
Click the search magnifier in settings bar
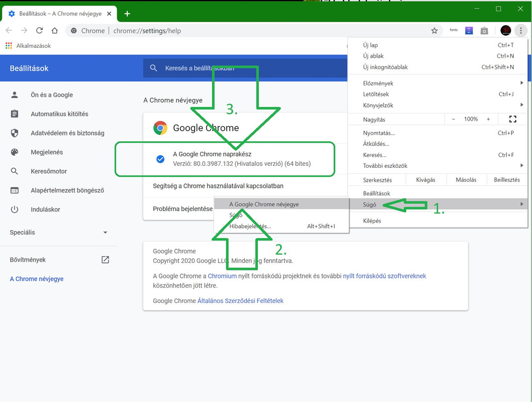click(x=153, y=68)
